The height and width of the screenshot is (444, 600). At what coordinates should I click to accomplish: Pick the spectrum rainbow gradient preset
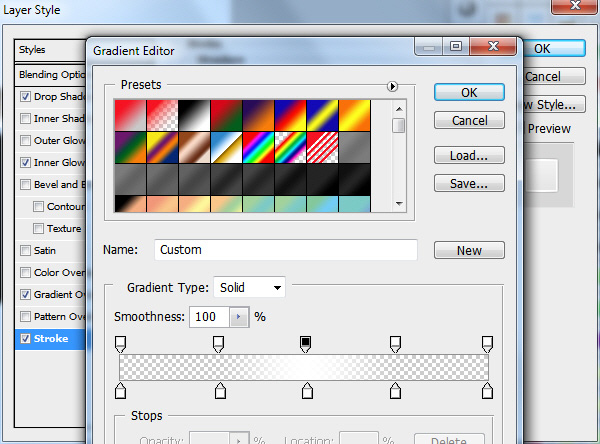[258, 147]
